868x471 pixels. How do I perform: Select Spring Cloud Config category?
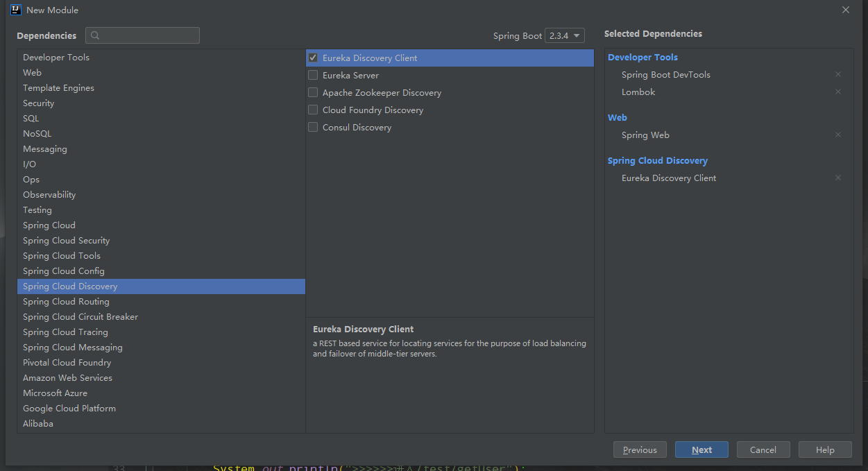161,271
